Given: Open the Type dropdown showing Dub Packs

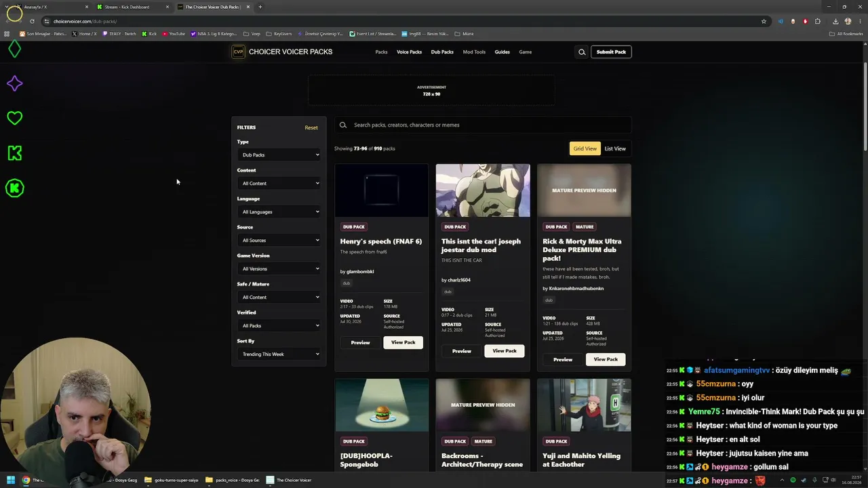Looking at the screenshot, I should tap(279, 155).
